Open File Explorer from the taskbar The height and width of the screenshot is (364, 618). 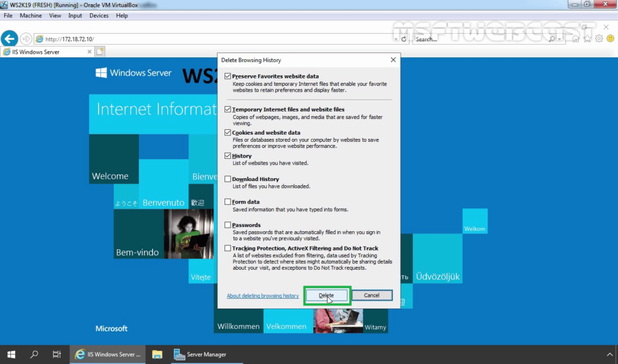point(158,354)
